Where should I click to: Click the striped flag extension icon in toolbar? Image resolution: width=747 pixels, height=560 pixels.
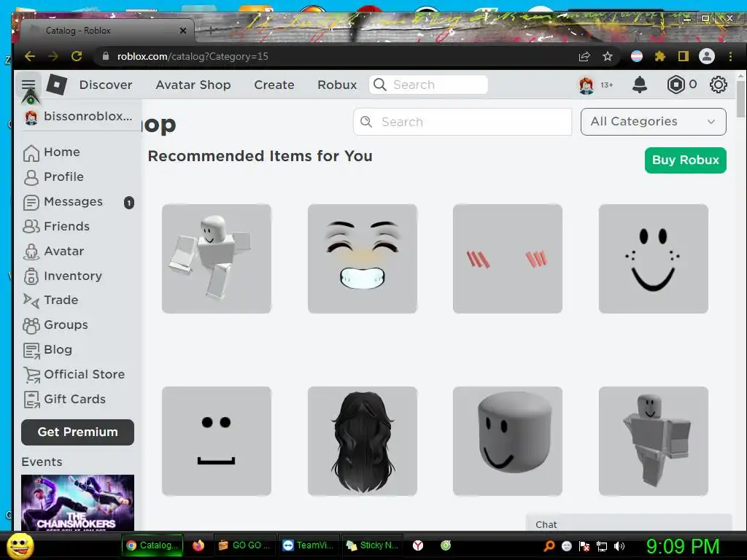click(636, 57)
